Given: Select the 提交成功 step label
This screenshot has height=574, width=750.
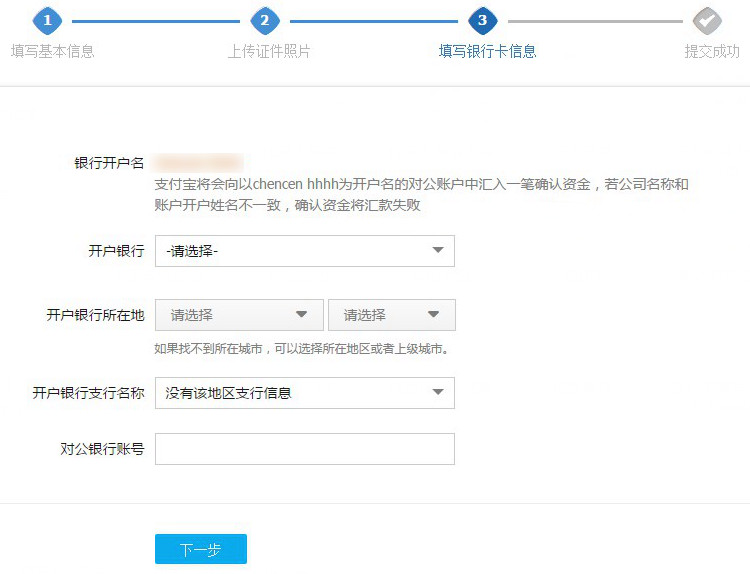Looking at the screenshot, I should click(711, 51).
